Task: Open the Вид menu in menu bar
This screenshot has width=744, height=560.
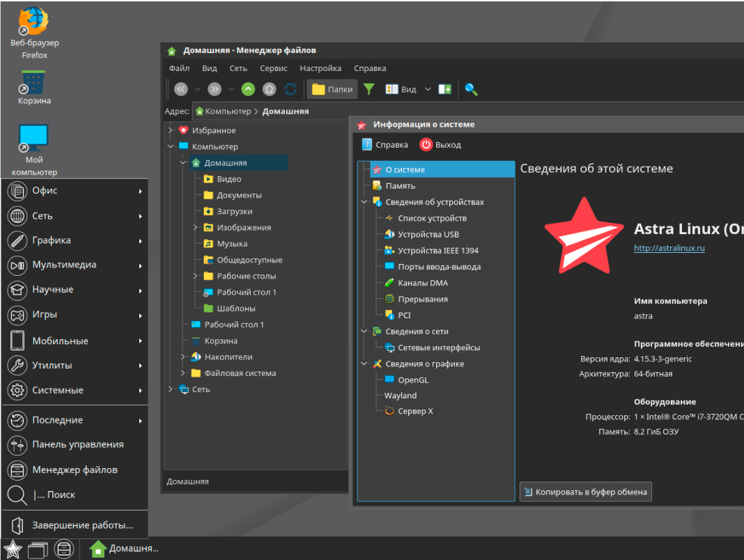Action: point(209,68)
